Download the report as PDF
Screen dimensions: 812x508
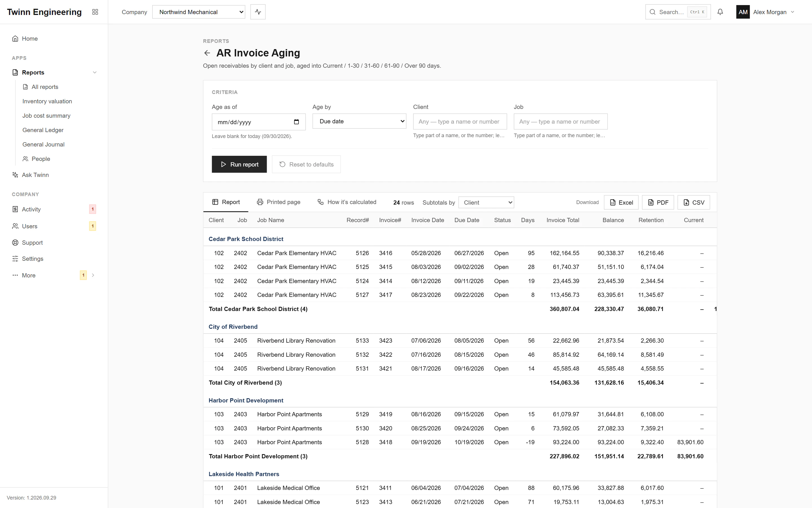(x=658, y=202)
